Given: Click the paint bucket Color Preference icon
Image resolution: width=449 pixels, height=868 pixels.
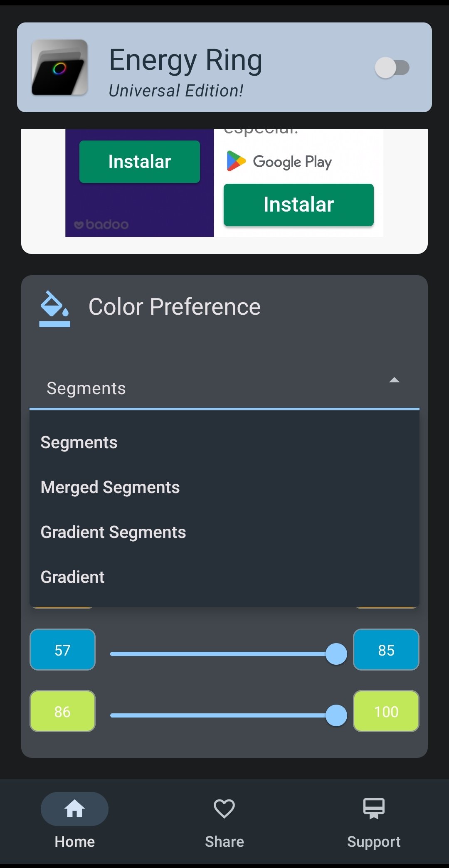Looking at the screenshot, I should (x=54, y=308).
